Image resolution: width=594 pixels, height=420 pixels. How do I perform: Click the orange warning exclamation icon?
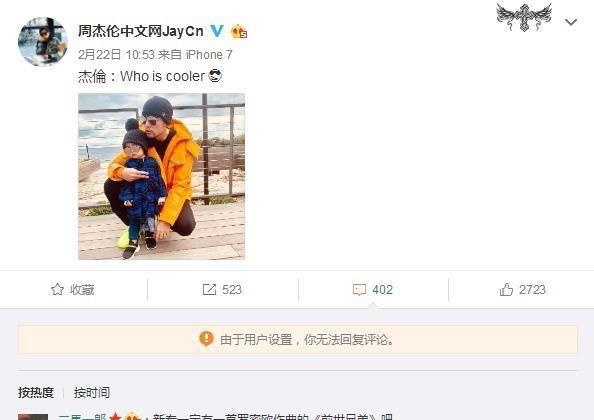(x=206, y=339)
